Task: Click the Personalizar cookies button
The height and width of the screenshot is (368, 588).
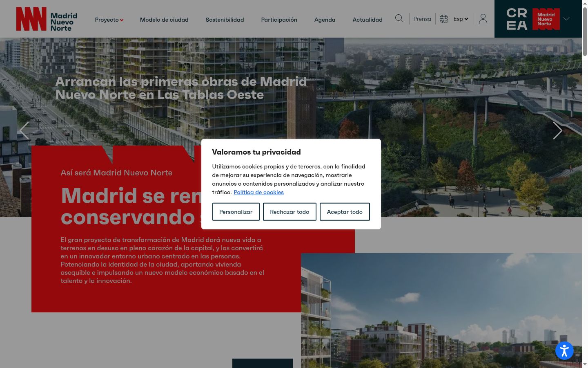Action: point(236,212)
